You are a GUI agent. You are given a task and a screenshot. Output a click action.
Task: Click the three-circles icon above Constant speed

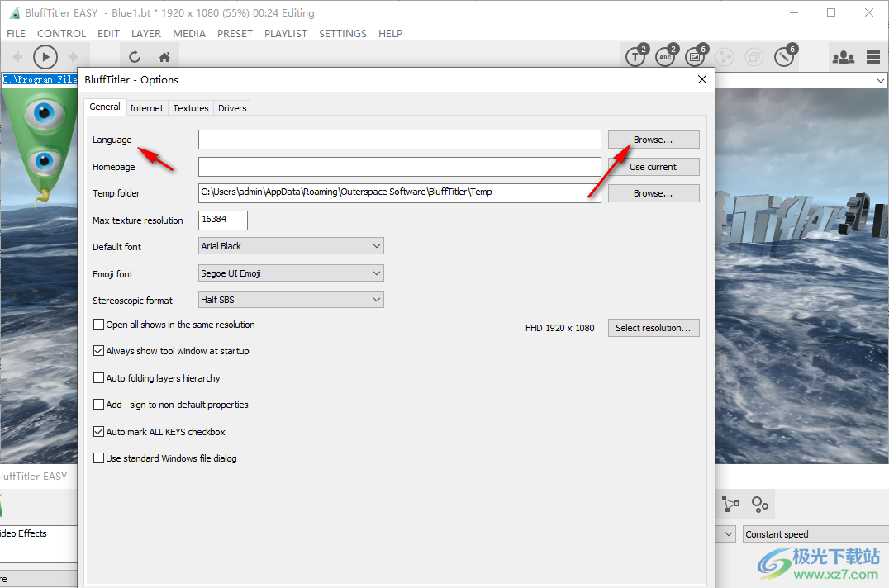pyautogui.click(x=760, y=504)
